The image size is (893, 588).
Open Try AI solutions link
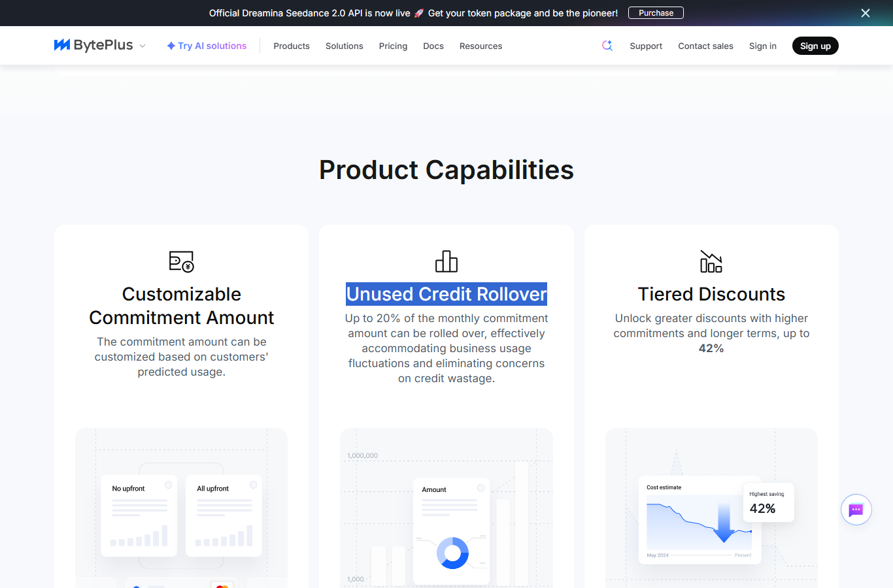[x=207, y=46]
